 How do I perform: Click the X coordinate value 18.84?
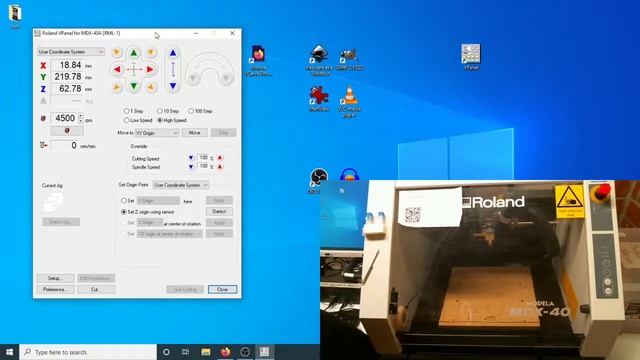[66, 65]
